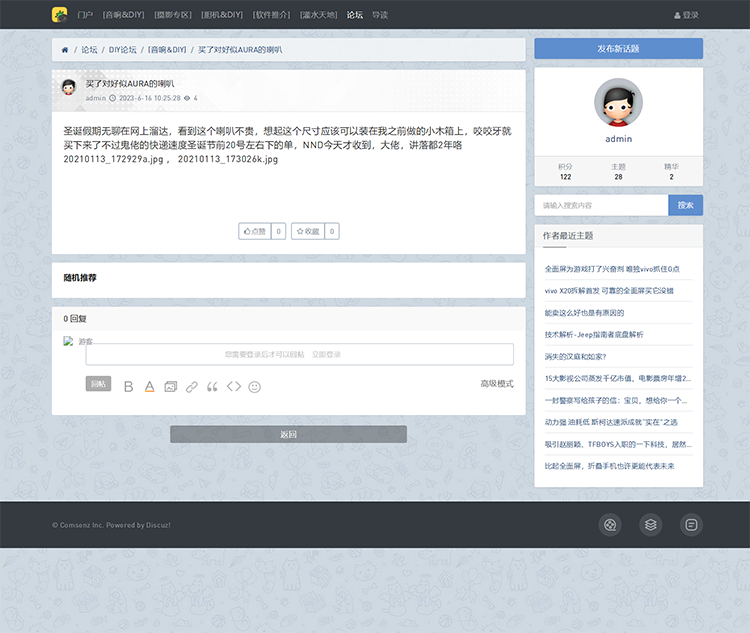
Task: Open 门户 in top navigation
Action: point(85,15)
